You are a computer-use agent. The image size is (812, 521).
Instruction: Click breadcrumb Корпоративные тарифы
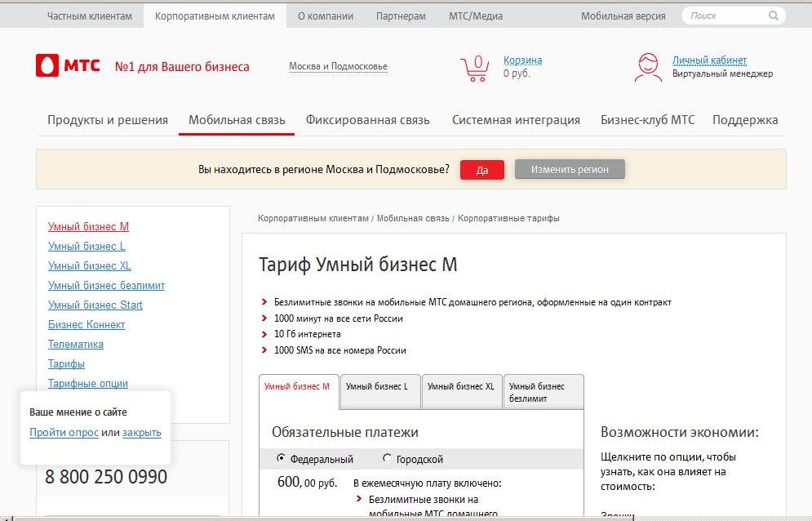click(x=508, y=218)
